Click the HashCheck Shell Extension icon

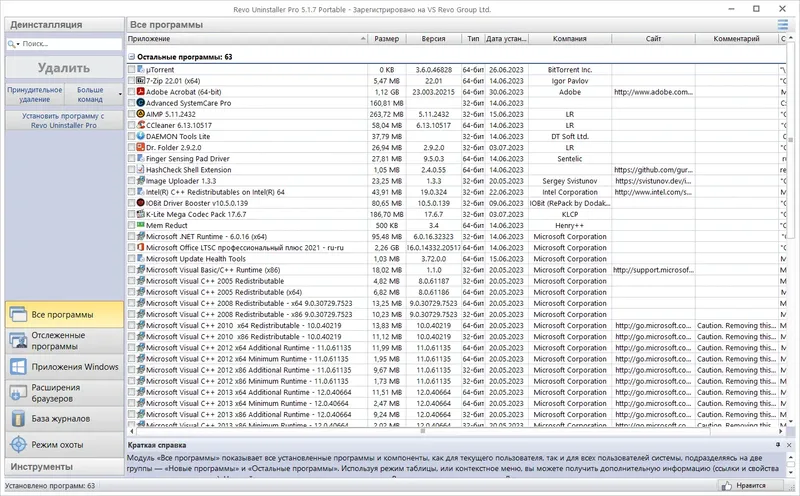(141, 169)
